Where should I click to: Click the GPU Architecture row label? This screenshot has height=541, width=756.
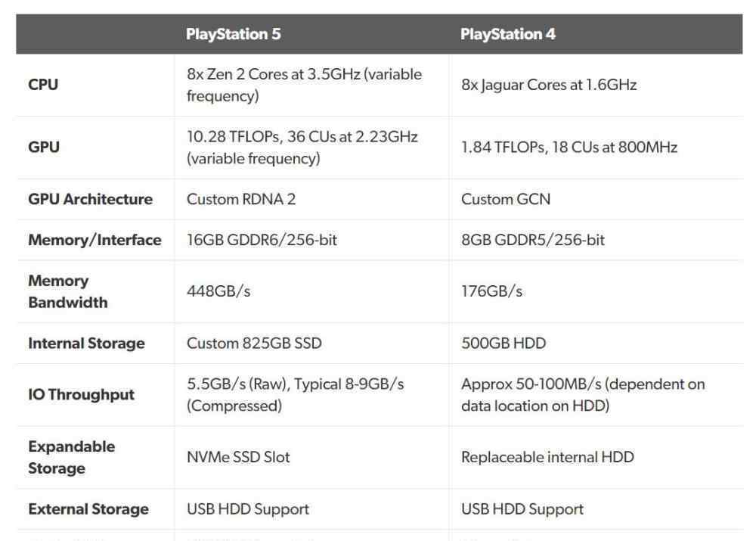tap(90, 199)
